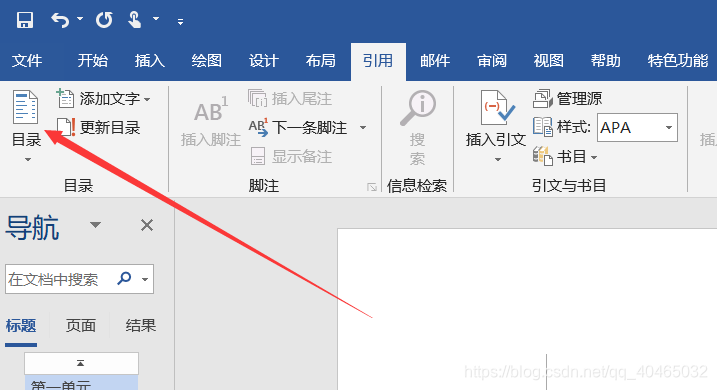Click inside the blank document page

527,309
